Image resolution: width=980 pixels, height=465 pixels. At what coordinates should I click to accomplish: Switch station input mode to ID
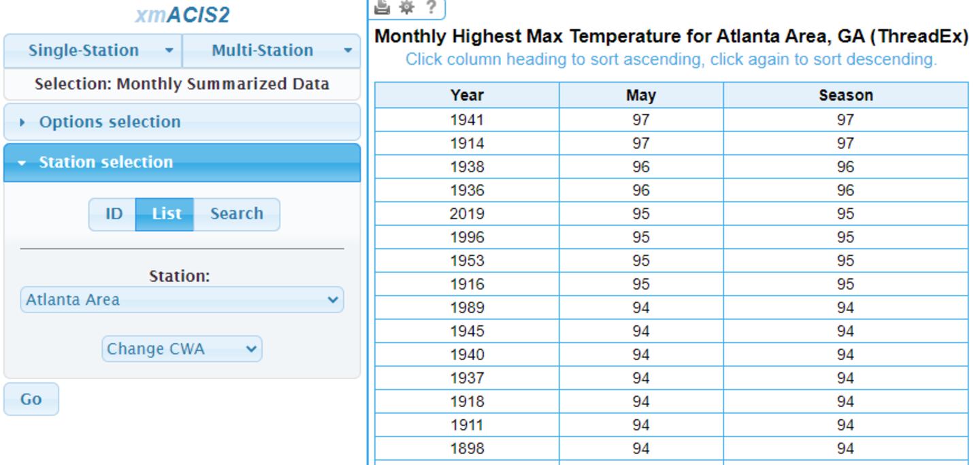(113, 214)
